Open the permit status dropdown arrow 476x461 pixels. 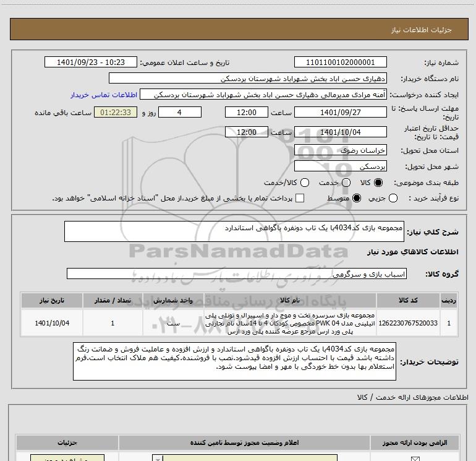click(x=158, y=459)
